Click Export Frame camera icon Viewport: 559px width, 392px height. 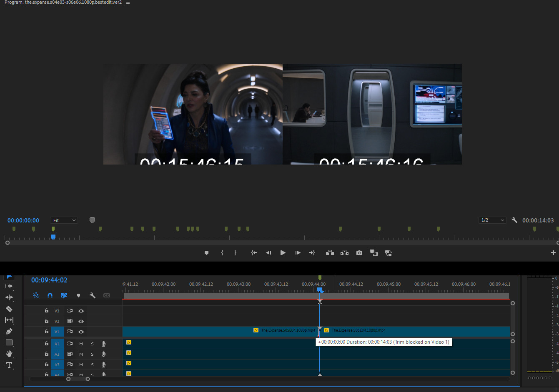point(359,253)
